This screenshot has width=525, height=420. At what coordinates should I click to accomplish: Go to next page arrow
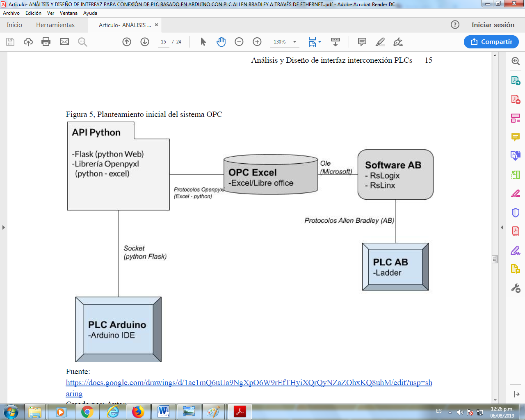coord(145,42)
